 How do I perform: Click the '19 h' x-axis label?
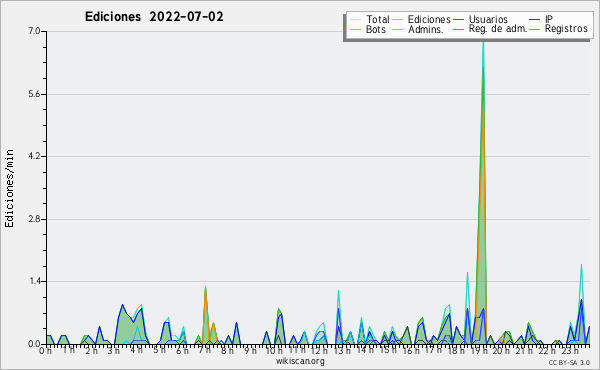(478, 351)
